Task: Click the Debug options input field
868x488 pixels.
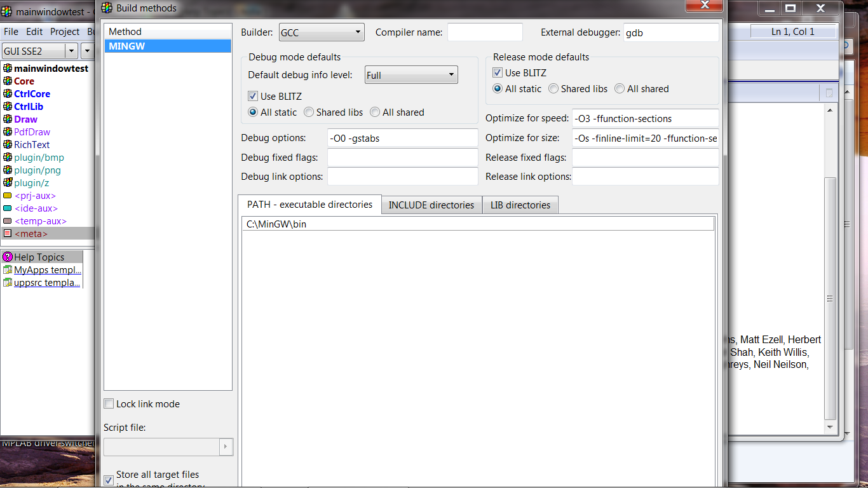Action: tap(402, 138)
